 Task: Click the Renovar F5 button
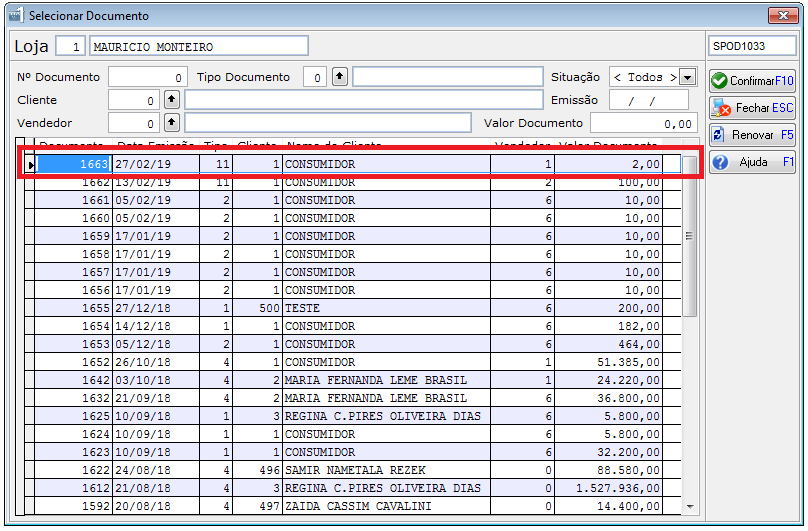click(x=752, y=135)
